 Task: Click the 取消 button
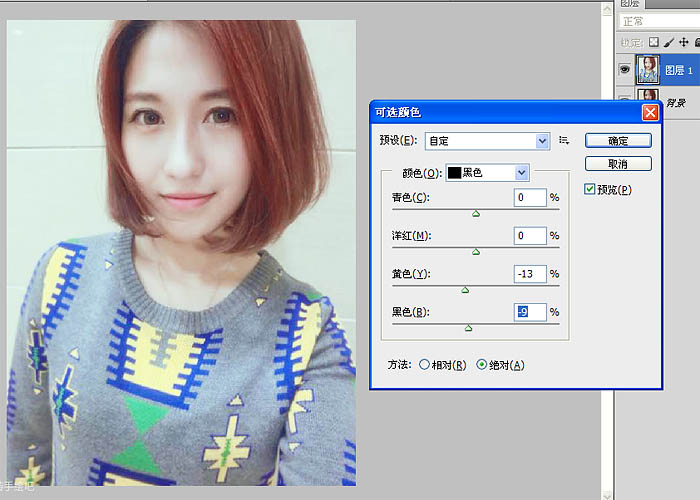coord(618,164)
